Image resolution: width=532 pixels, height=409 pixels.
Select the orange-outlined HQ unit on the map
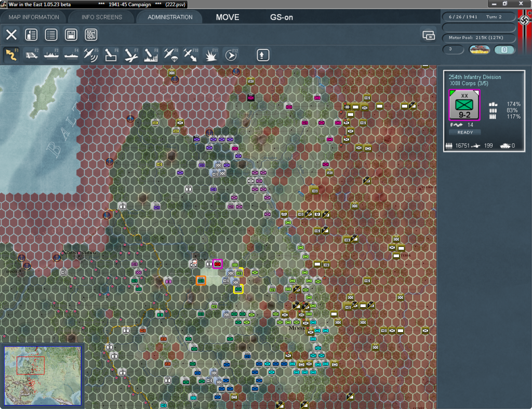tap(201, 280)
